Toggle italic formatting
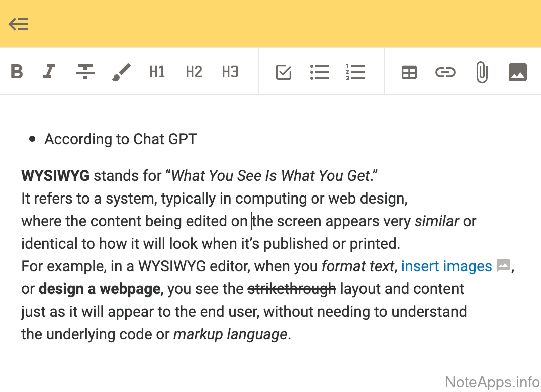The height and width of the screenshot is (392, 541). tap(49, 72)
